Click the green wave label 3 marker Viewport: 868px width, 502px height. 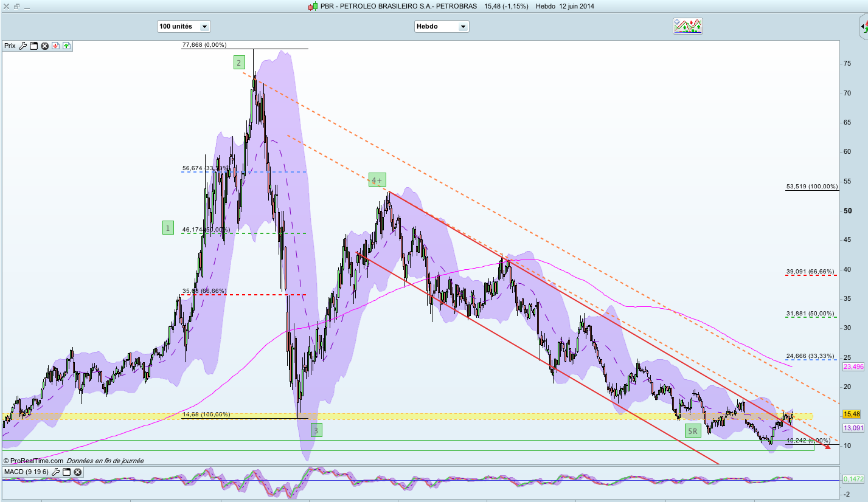[x=316, y=430]
